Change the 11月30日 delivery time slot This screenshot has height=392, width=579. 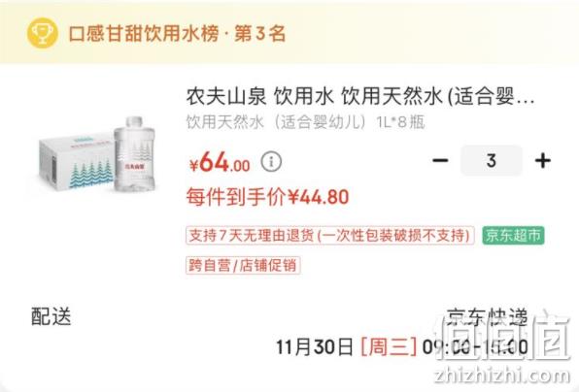[402, 347]
